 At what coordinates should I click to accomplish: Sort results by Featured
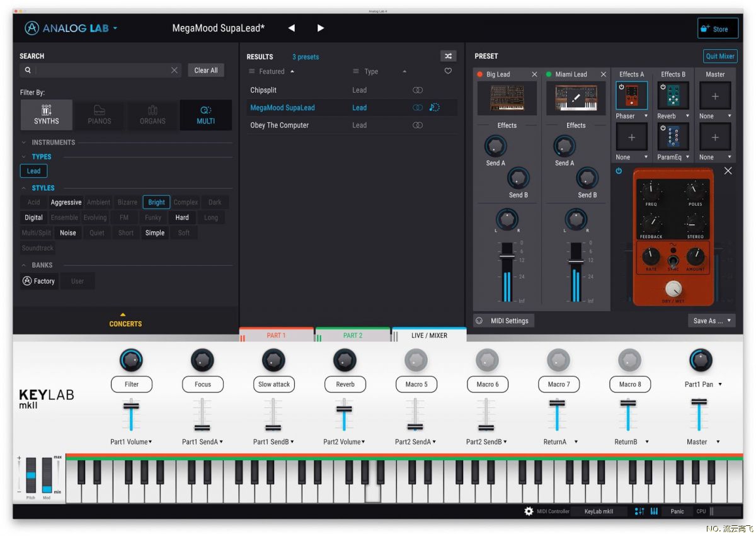(x=272, y=71)
